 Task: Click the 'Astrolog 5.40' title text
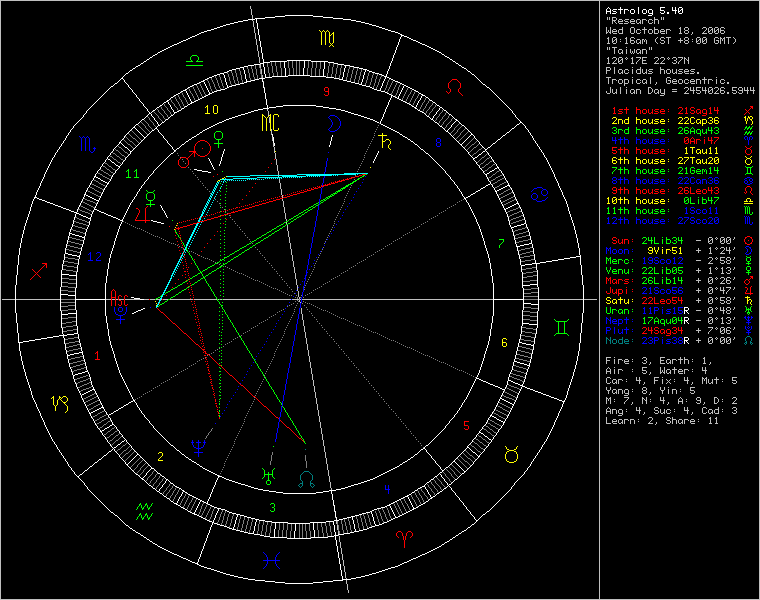coord(644,11)
